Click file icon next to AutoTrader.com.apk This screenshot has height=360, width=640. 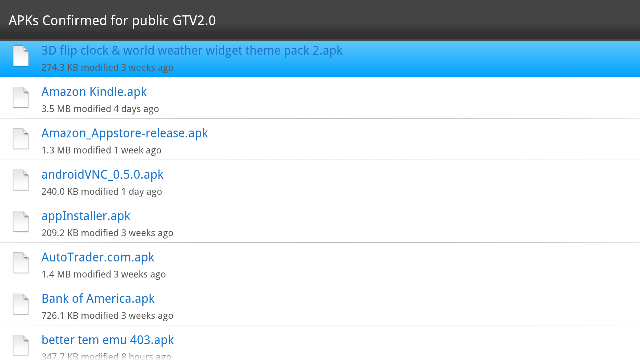tap(21, 263)
